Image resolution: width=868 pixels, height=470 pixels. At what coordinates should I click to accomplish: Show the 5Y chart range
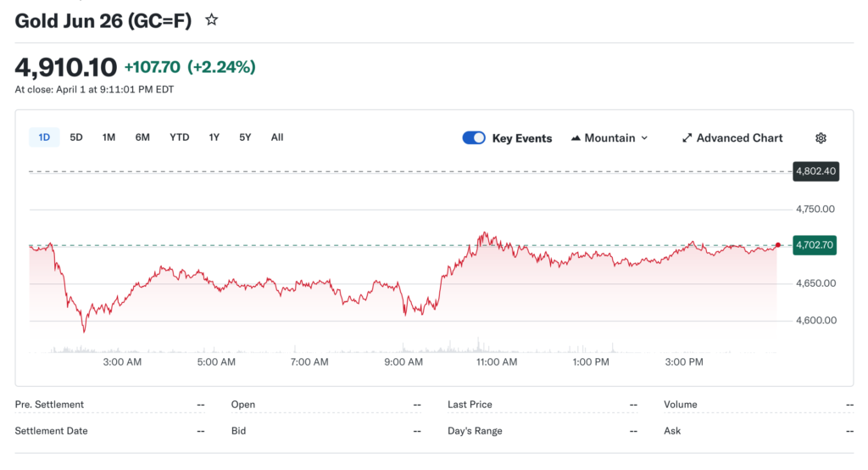click(x=245, y=137)
